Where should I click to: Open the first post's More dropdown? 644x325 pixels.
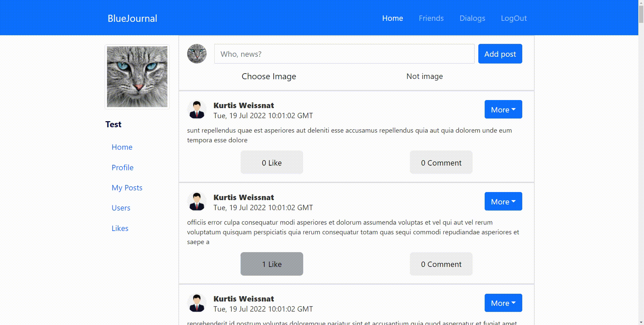pyautogui.click(x=503, y=109)
